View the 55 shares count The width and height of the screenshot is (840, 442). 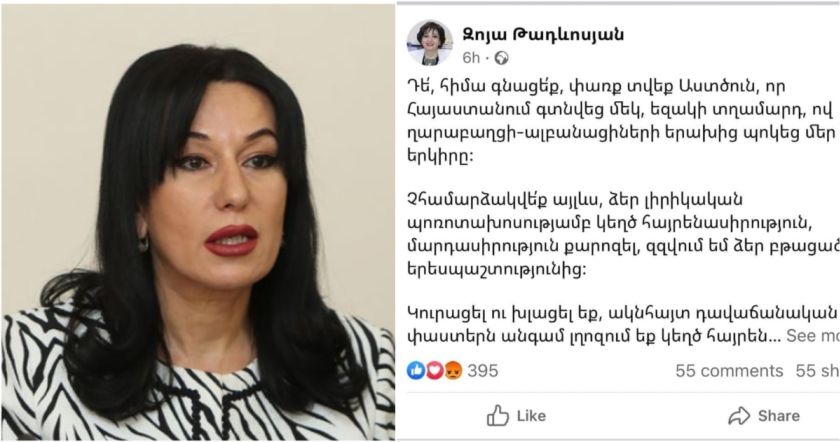818,371
